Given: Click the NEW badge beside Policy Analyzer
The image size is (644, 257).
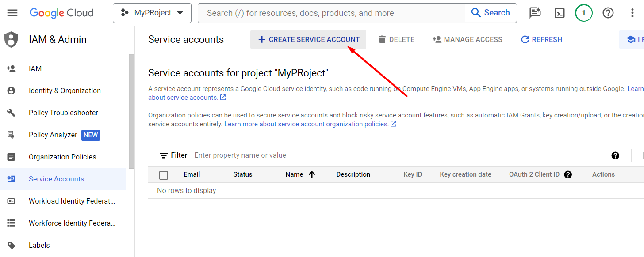Looking at the screenshot, I should coord(91,135).
